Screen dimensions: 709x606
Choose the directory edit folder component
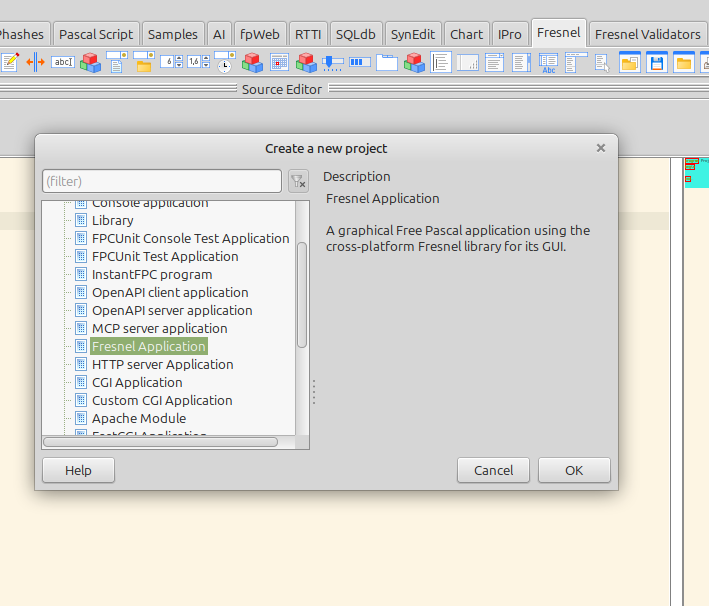[144, 62]
